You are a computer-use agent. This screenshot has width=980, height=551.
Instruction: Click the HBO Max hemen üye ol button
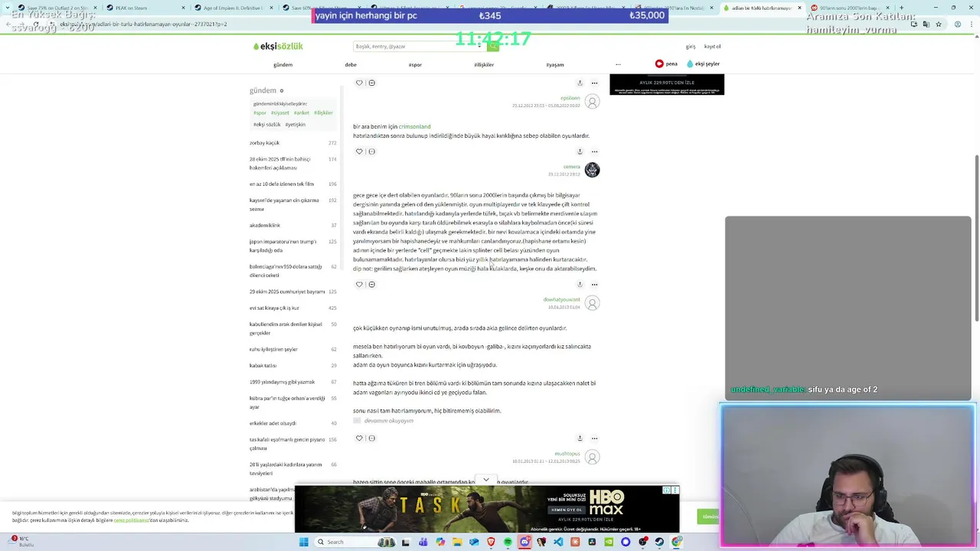pyautogui.click(x=567, y=510)
